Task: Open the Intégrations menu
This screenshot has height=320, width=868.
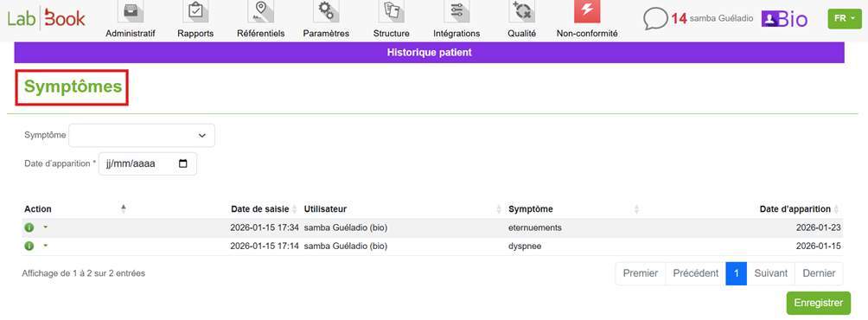Action: tap(456, 33)
